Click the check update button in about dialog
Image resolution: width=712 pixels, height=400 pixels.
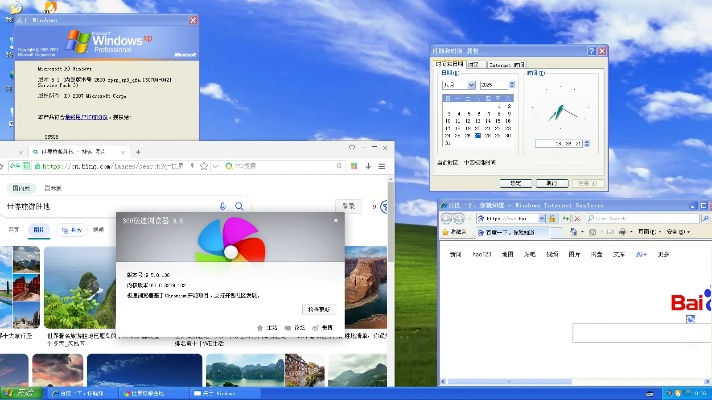(x=319, y=309)
